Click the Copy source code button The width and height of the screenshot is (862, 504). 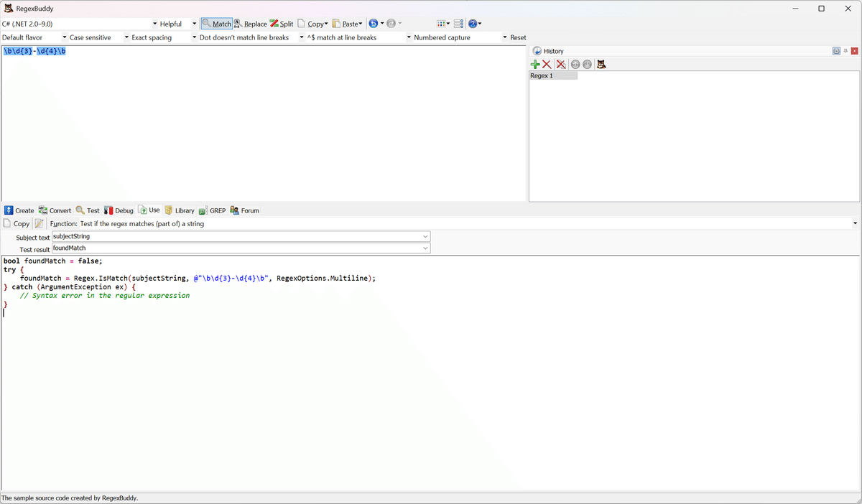click(x=16, y=223)
